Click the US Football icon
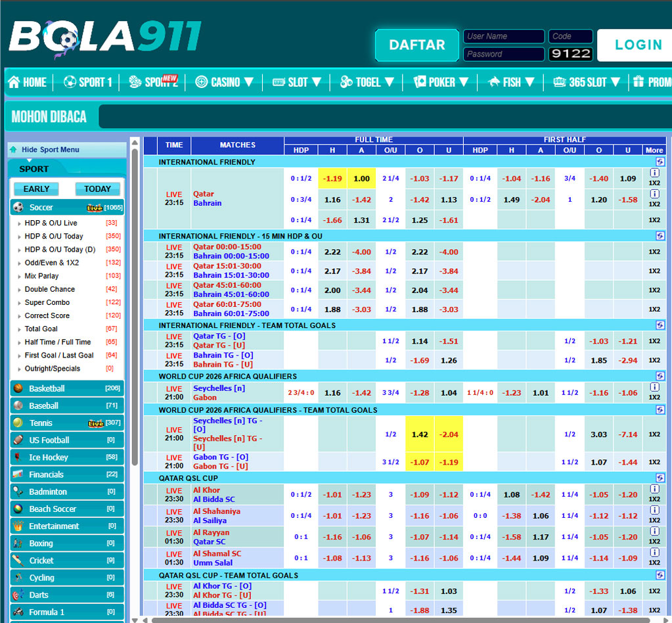672x623 pixels. pyautogui.click(x=18, y=440)
